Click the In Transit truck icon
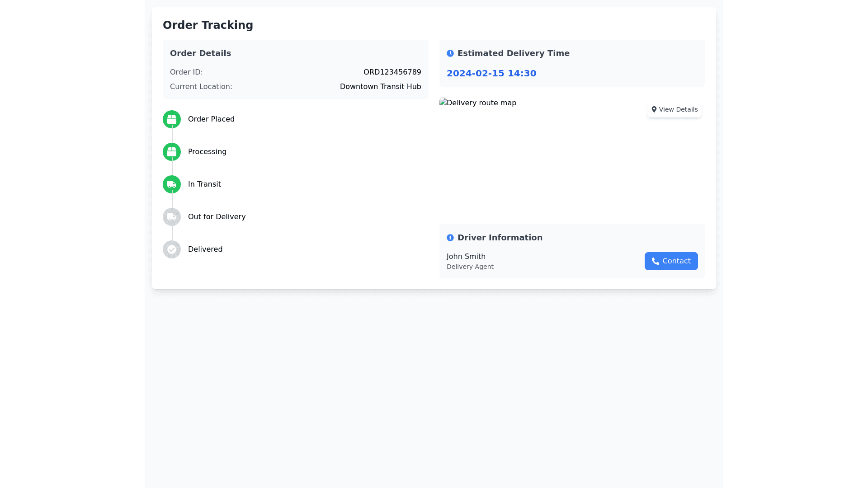The height and width of the screenshot is (488, 868). [x=172, y=184]
